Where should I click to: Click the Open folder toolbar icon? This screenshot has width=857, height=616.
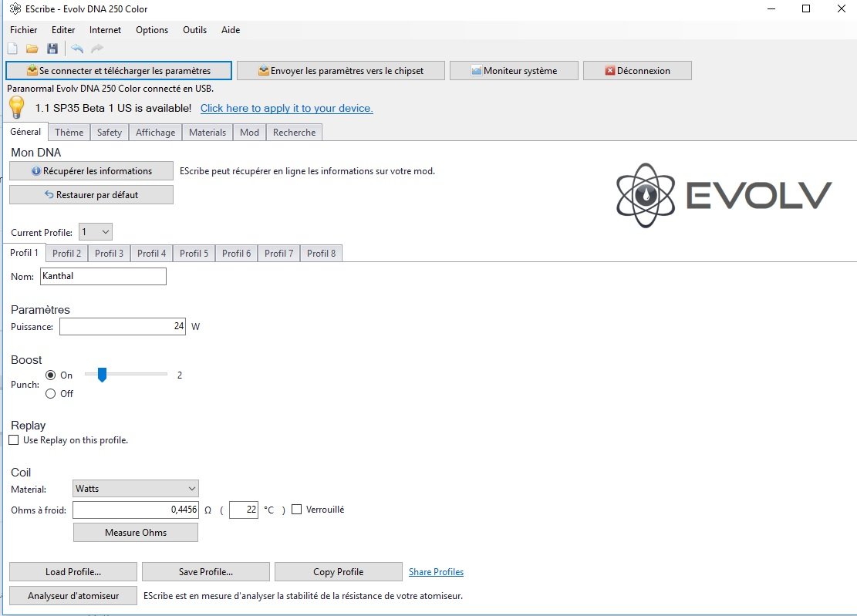coord(32,49)
